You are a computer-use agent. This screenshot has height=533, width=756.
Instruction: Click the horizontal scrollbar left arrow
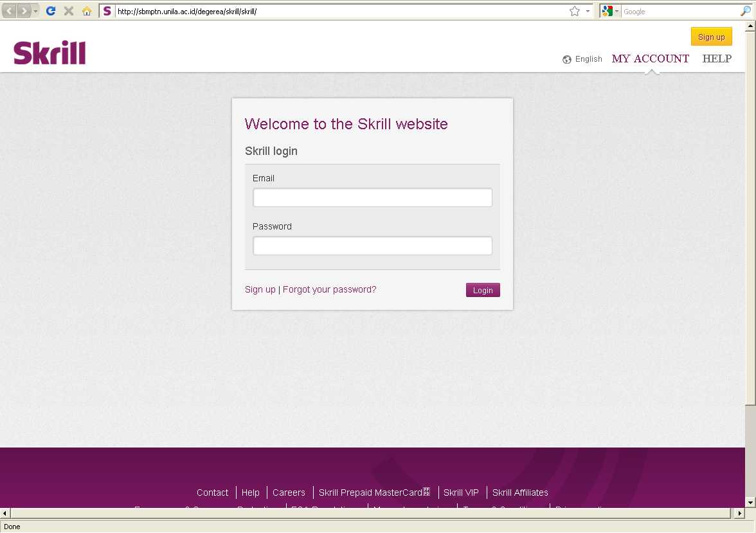pyautogui.click(x=4, y=513)
